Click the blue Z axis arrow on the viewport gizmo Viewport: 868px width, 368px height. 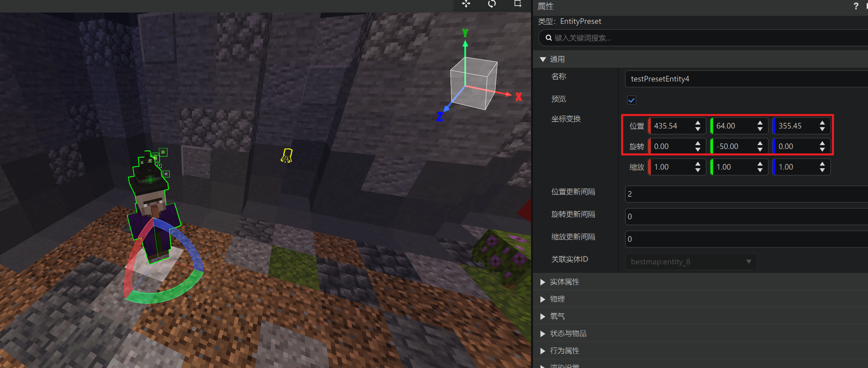tap(447, 108)
